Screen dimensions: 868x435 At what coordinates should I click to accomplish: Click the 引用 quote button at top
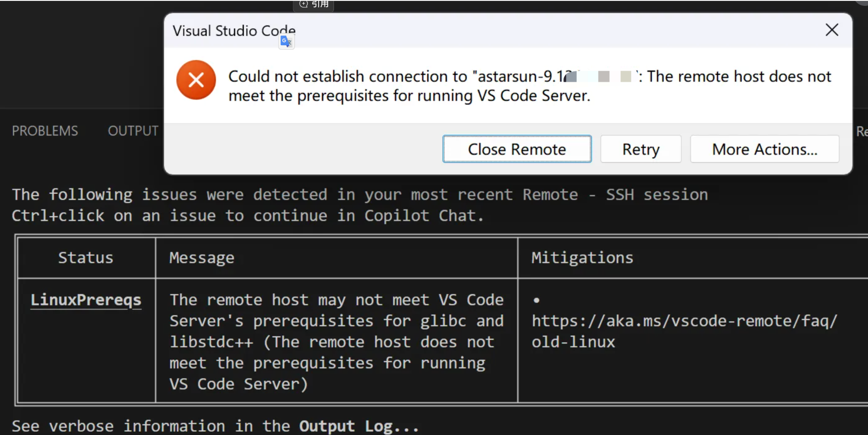tap(314, 5)
